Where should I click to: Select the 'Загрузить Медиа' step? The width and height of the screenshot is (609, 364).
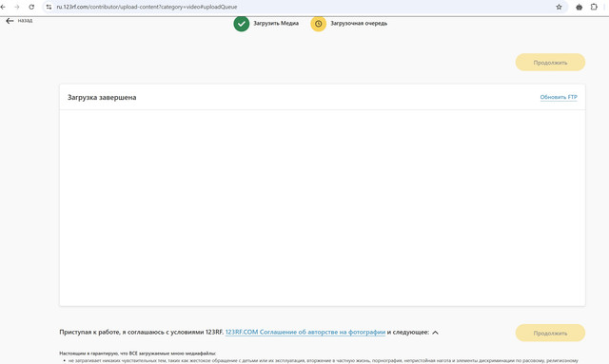click(276, 23)
